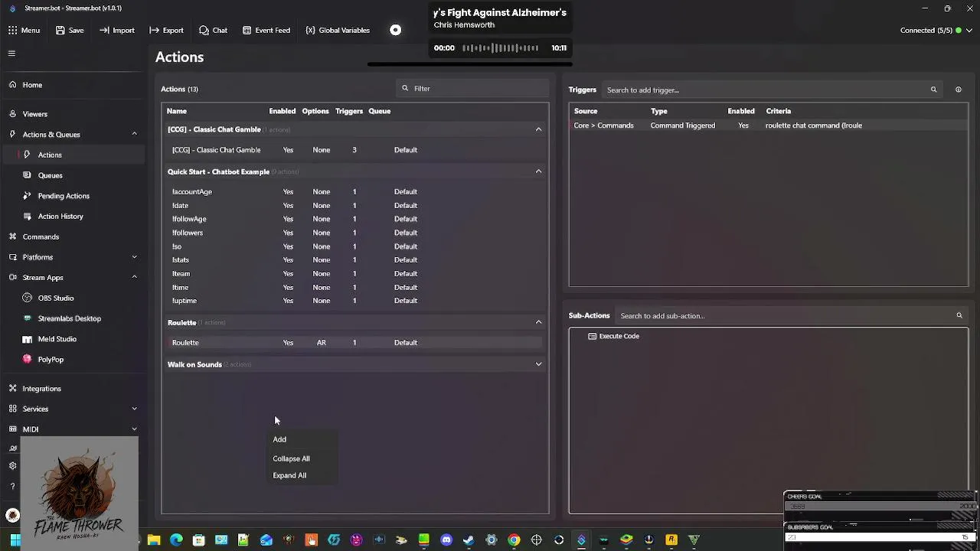Click Export in the top toolbar
Viewport: 980px width, 551px height.
click(166, 30)
